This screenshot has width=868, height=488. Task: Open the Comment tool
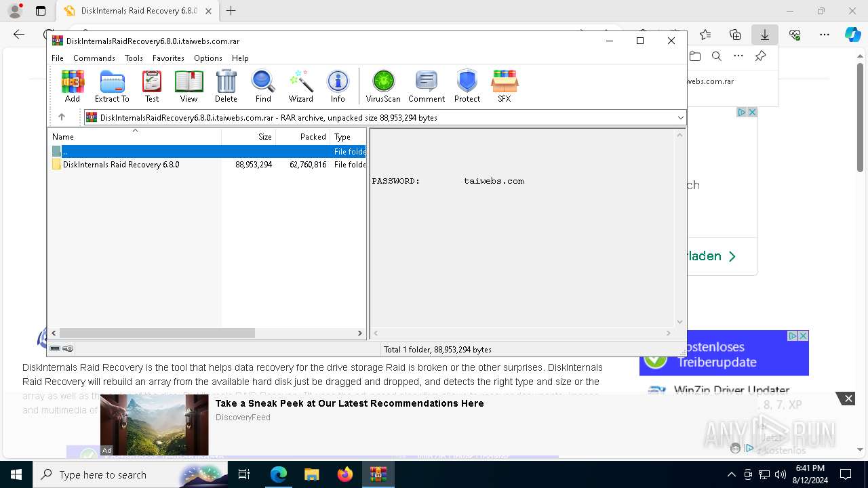pyautogui.click(x=427, y=86)
